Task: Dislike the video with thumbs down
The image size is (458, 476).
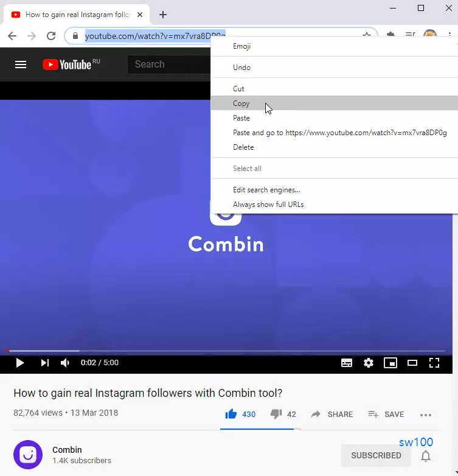Action: click(x=276, y=414)
